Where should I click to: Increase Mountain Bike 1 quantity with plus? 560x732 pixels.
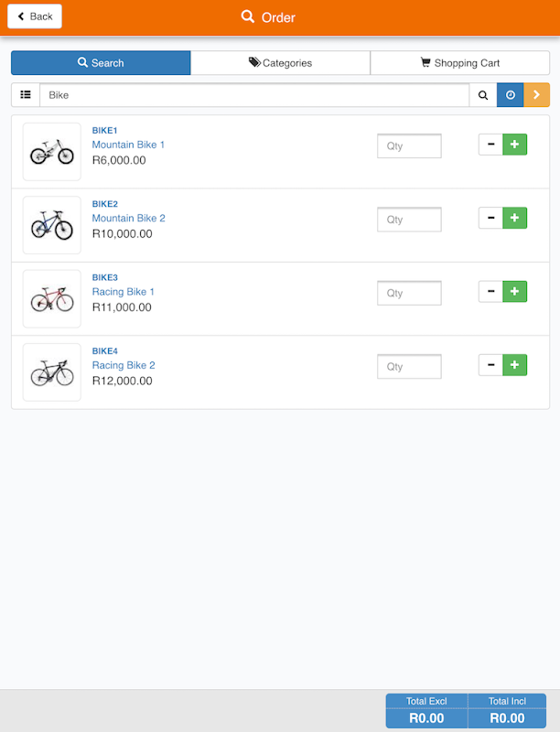(515, 145)
